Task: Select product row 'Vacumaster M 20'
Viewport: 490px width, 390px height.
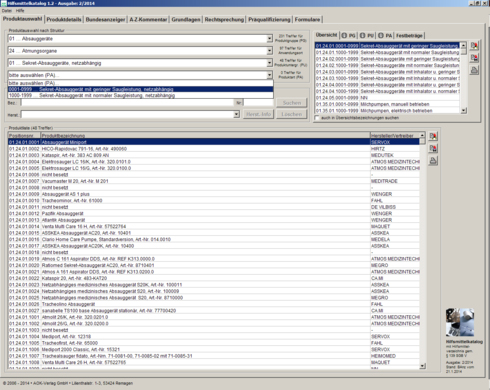Action: click(214, 181)
